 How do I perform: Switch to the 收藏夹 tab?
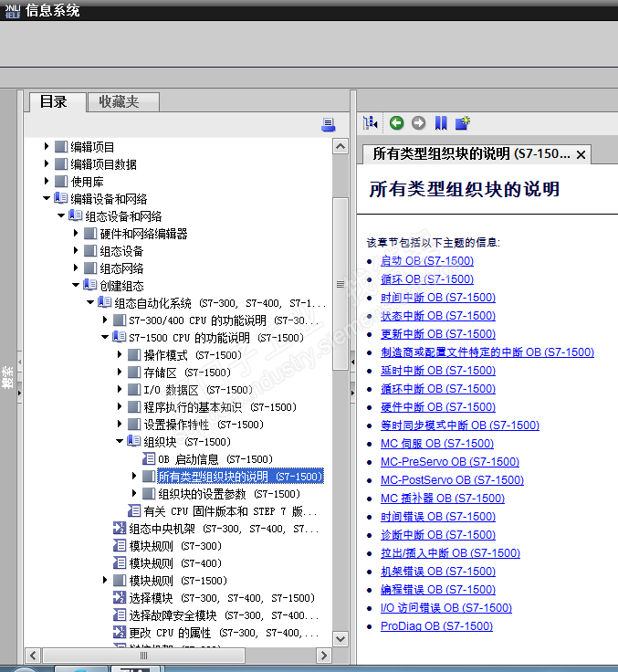(x=123, y=102)
